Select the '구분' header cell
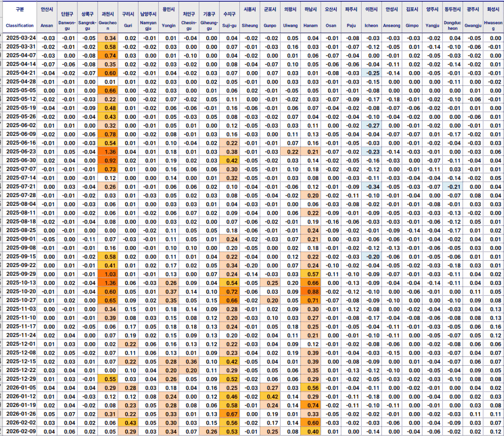504x436 pixels. (20, 9)
